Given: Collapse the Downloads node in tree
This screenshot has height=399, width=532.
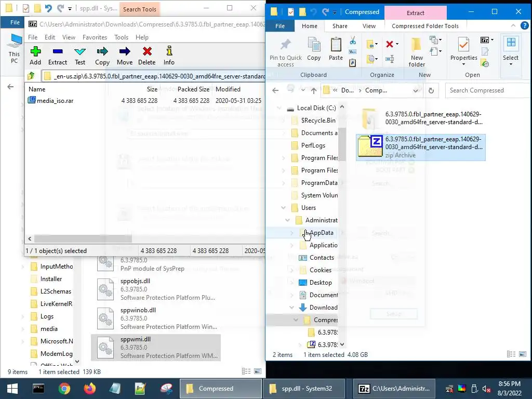Looking at the screenshot, I should [292, 308].
